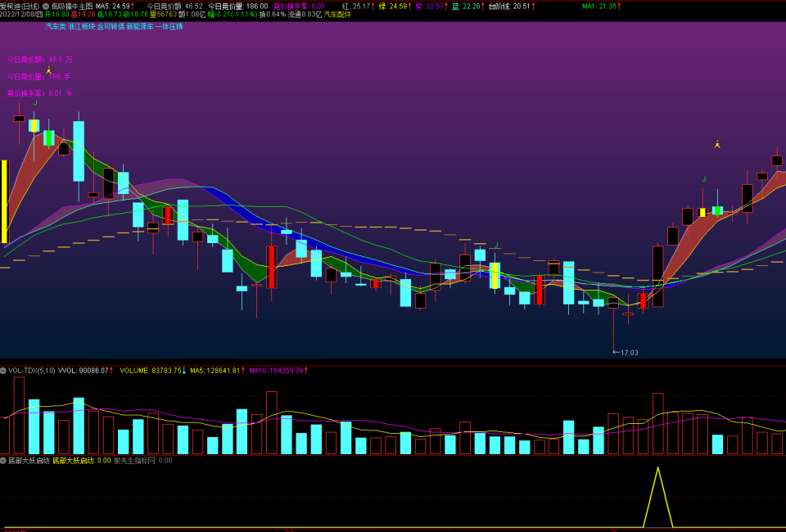Image resolution: width=786 pixels, height=532 pixels.
Task: Click the overlay text 今日竞价额: 46.5 万
Action: click(x=39, y=60)
